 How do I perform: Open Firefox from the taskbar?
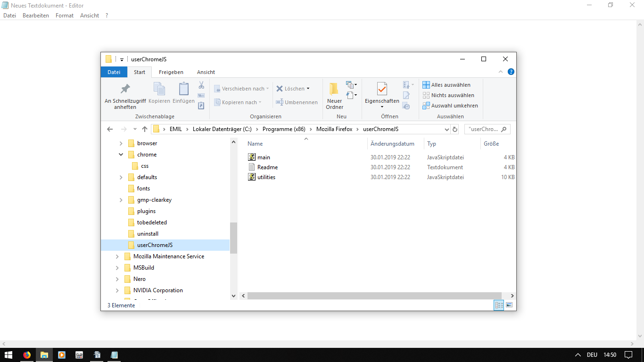pos(26,355)
